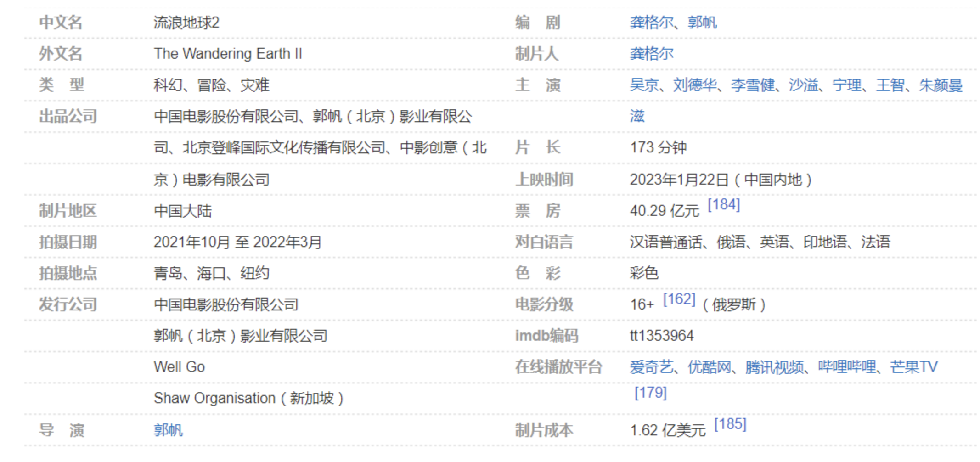Open the 吴京 actor link

coord(644,85)
